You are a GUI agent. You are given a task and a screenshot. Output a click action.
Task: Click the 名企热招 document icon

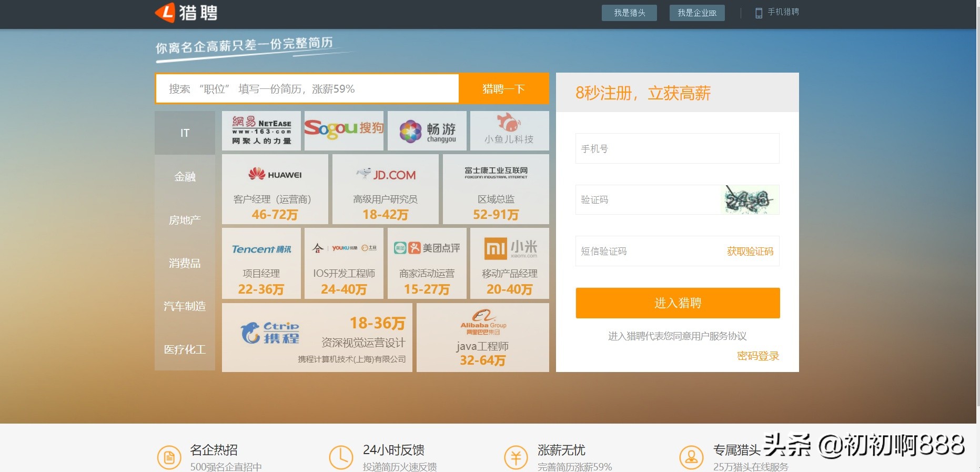[169, 458]
